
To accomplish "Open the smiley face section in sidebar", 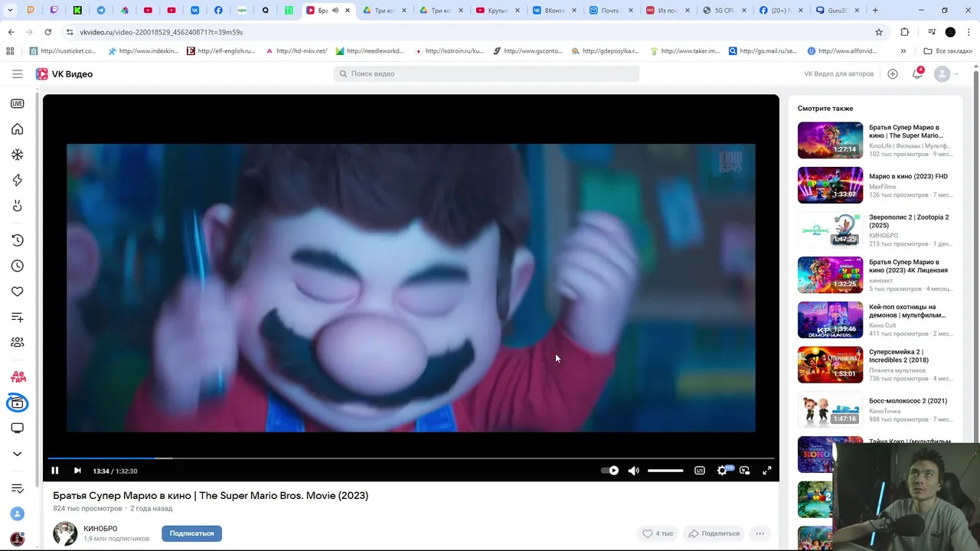I will (x=17, y=206).
